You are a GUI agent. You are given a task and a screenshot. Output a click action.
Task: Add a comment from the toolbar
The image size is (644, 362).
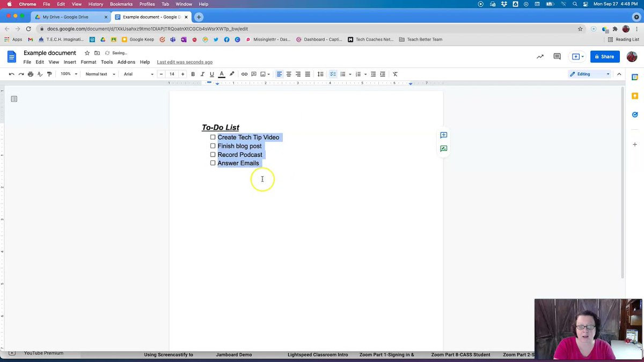[x=254, y=74]
